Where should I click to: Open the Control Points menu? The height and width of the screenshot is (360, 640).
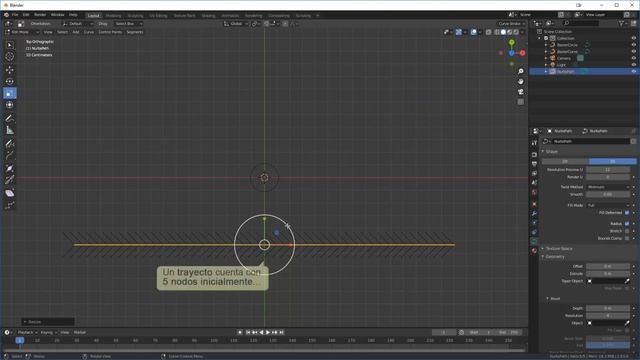point(110,32)
